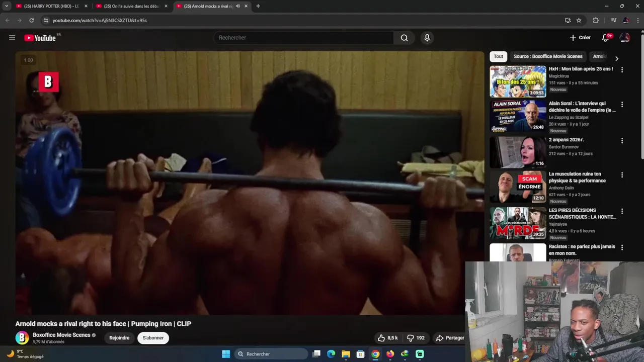
Task: Open the Chrome extensions puzzle icon
Action: [x=596, y=20]
